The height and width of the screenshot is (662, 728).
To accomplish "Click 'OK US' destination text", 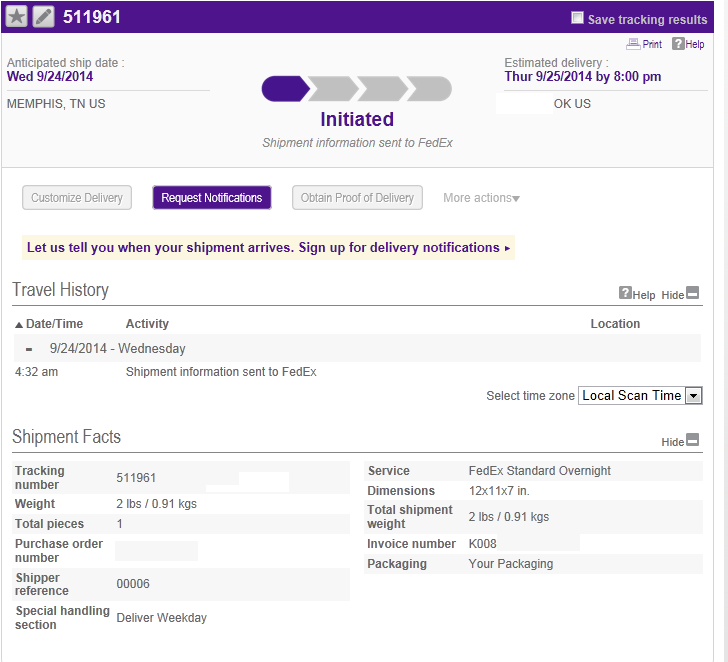I will click(572, 104).
